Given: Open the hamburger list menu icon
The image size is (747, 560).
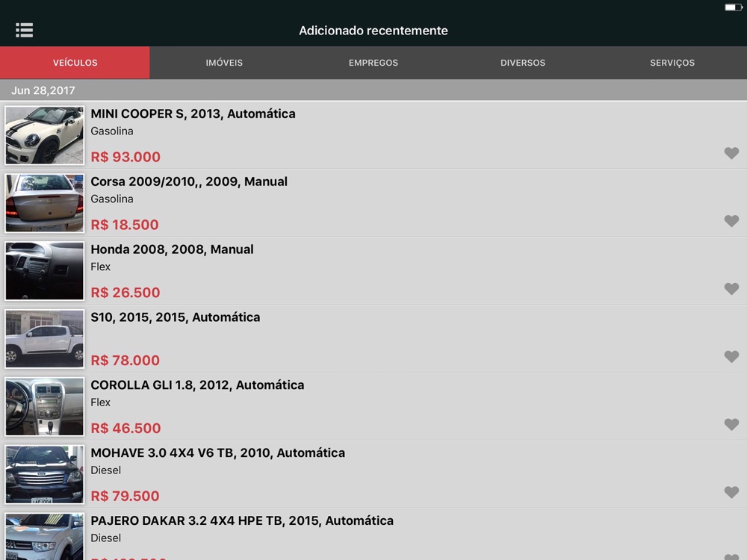Looking at the screenshot, I should pyautogui.click(x=25, y=30).
